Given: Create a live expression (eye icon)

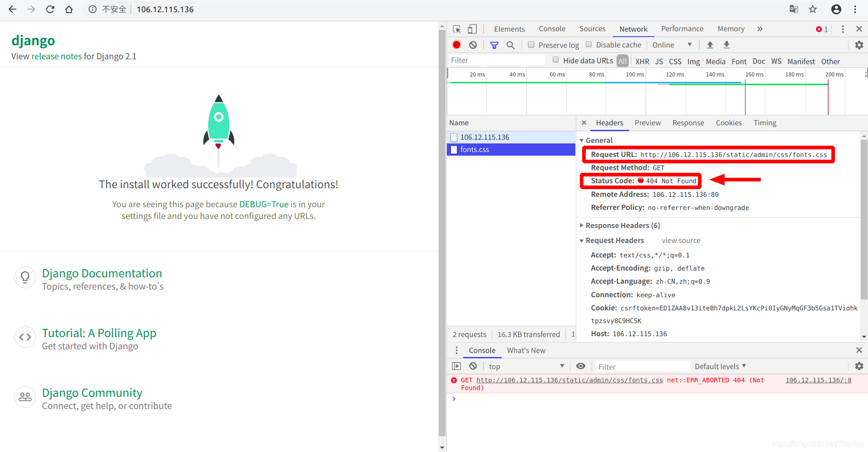Looking at the screenshot, I should [x=581, y=366].
